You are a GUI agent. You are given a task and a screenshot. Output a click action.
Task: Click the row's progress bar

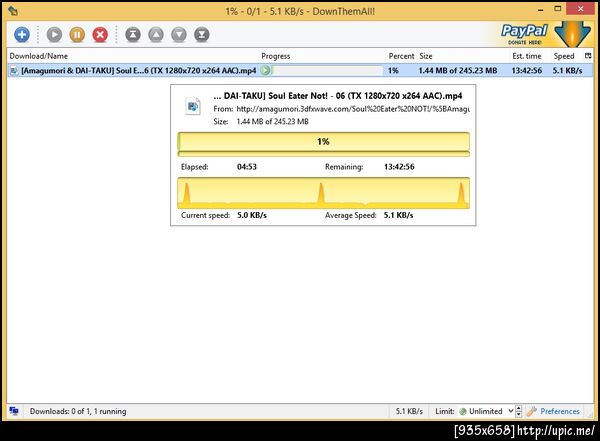(326, 70)
